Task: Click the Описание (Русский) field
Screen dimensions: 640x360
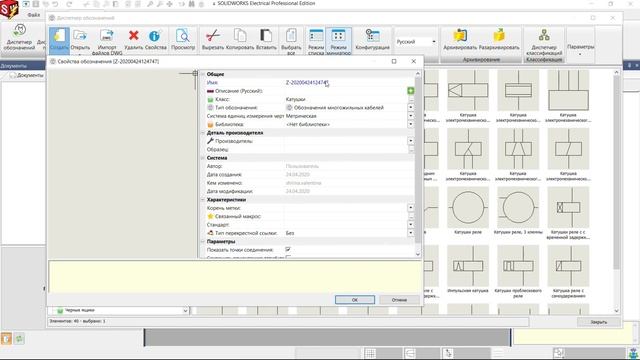Action: (x=346, y=91)
